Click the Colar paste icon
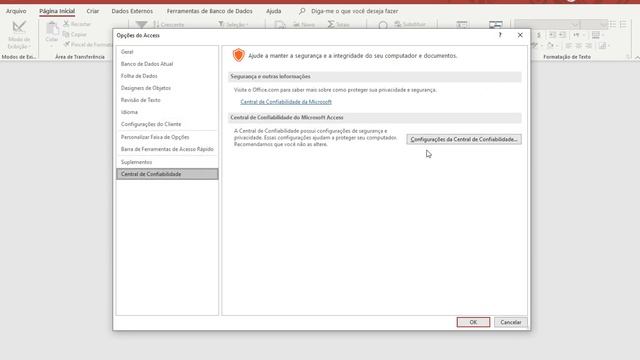640x360 pixels. (52, 29)
